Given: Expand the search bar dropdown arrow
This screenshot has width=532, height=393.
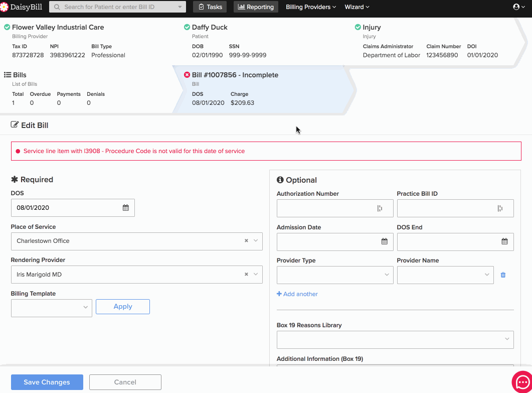Looking at the screenshot, I should click(180, 7).
